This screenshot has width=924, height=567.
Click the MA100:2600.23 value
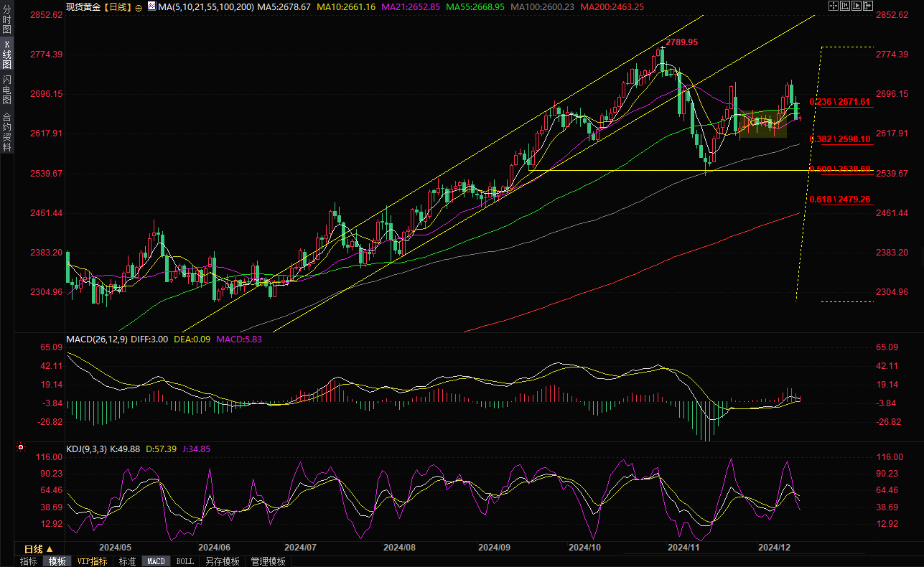[x=543, y=6]
